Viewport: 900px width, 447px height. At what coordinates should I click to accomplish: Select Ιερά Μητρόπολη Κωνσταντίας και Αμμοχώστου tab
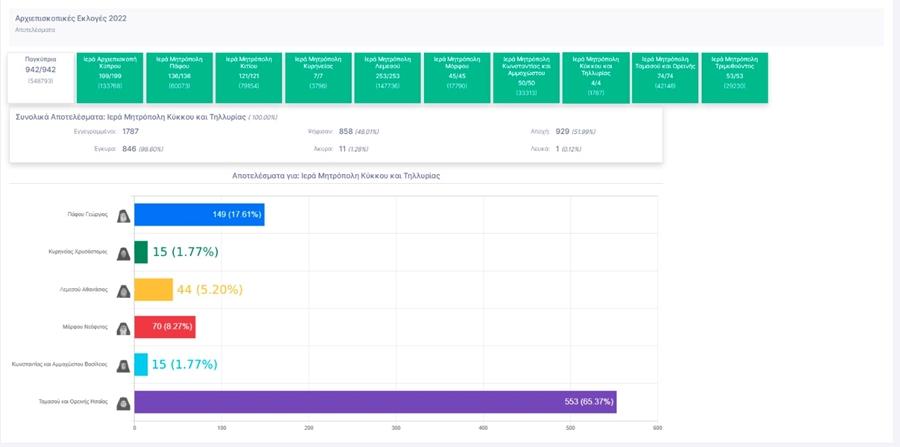point(526,77)
